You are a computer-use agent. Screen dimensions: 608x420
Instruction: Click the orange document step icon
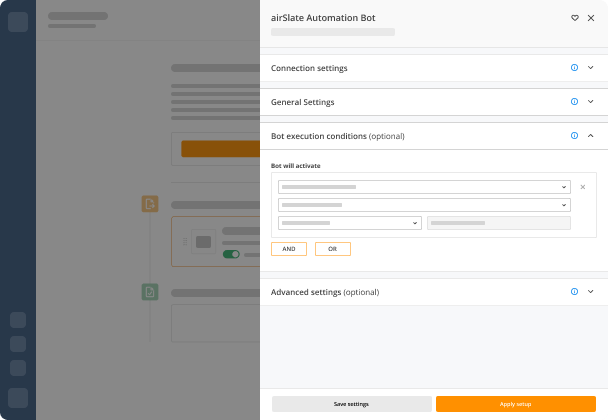[x=150, y=204]
